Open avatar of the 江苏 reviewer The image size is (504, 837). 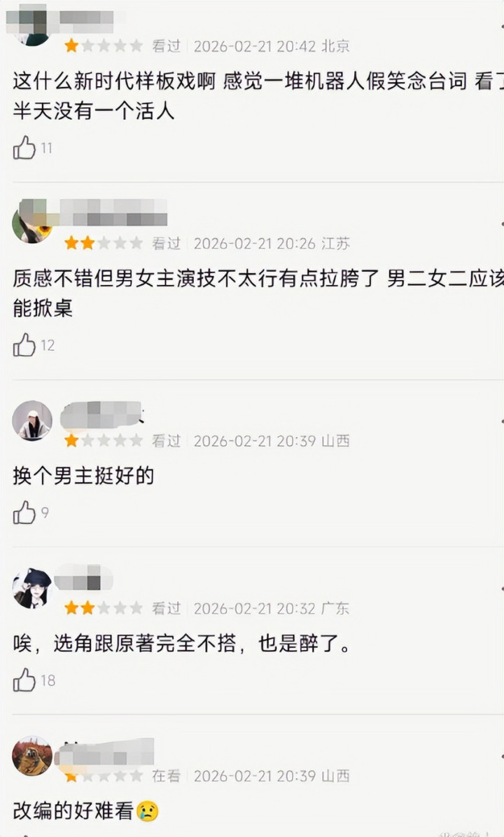32,223
